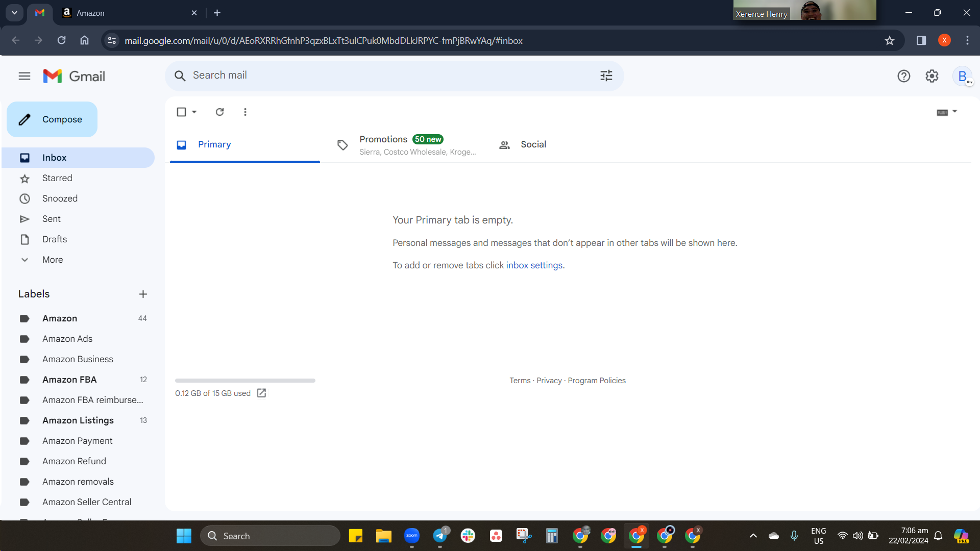Click the Chrome address bar URL

pyautogui.click(x=324, y=41)
